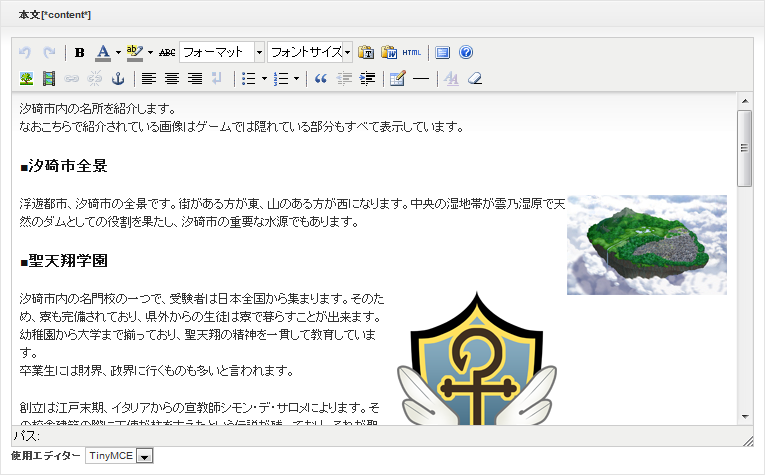Expand the TinyMCE editor selector
This screenshot has width=765, height=475.
point(144,456)
